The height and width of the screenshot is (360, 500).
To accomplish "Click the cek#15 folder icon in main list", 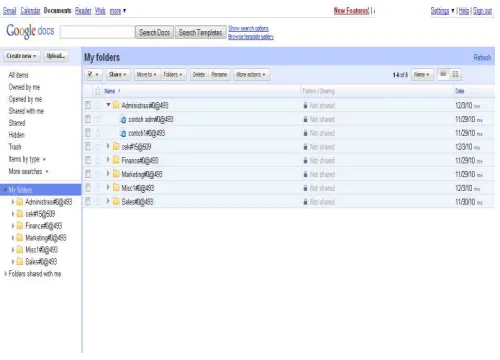I will click(x=116, y=147).
